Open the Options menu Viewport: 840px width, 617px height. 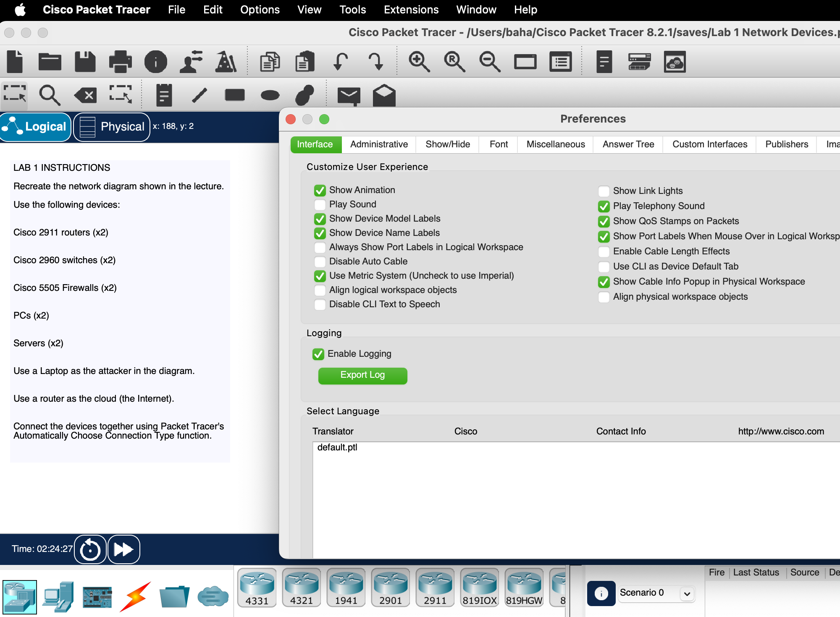260,10
